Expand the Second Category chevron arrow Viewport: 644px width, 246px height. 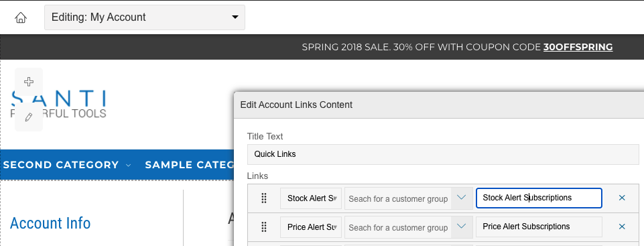pos(128,165)
